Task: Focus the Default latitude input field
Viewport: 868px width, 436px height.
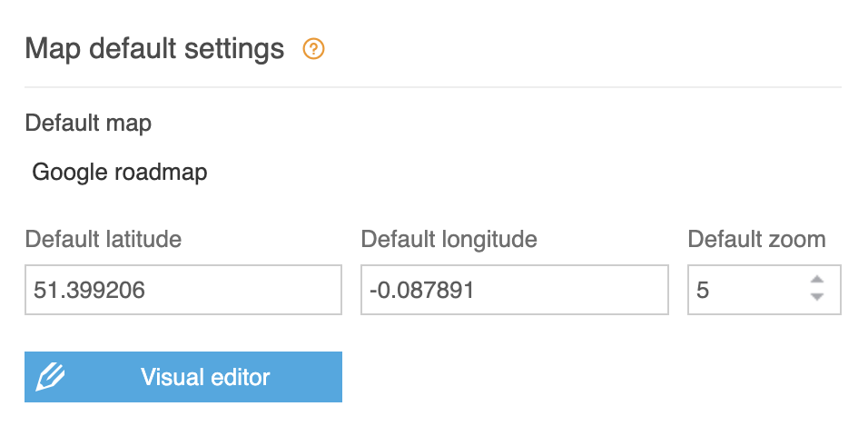Action: coord(183,290)
